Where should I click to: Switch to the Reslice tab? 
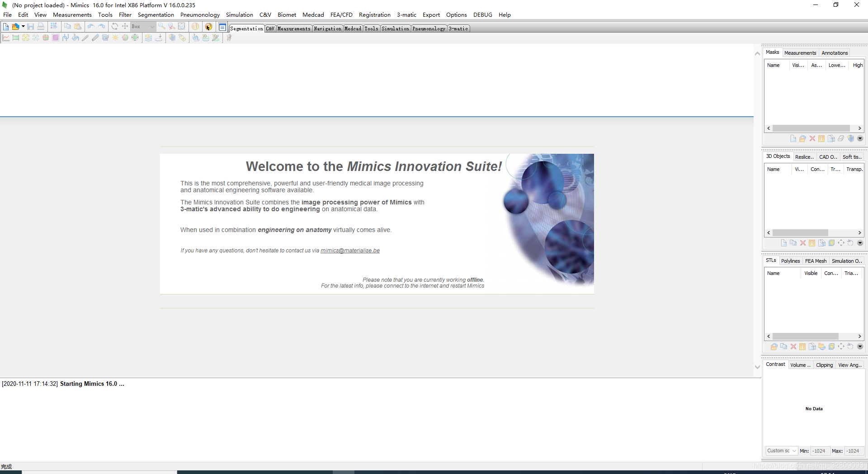(804, 157)
